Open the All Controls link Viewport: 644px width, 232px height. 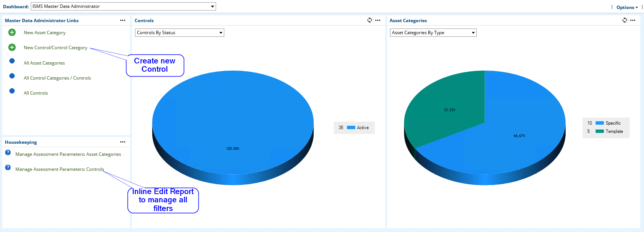[x=36, y=93]
